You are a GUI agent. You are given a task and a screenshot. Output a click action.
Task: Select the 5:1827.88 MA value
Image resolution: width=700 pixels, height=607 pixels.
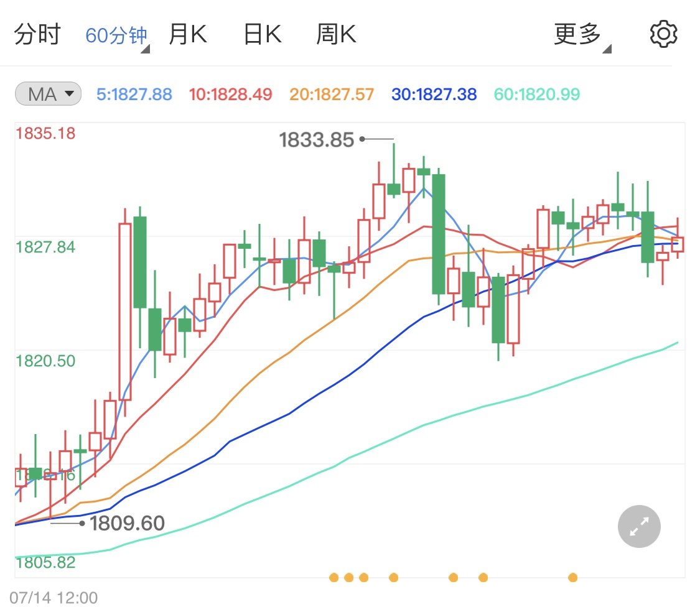[134, 94]
